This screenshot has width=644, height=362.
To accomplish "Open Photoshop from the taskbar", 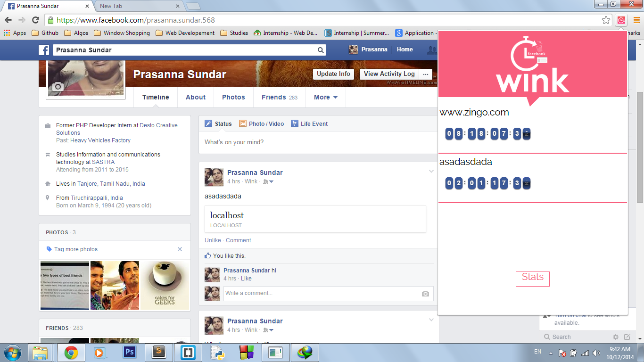I will 129,352.
